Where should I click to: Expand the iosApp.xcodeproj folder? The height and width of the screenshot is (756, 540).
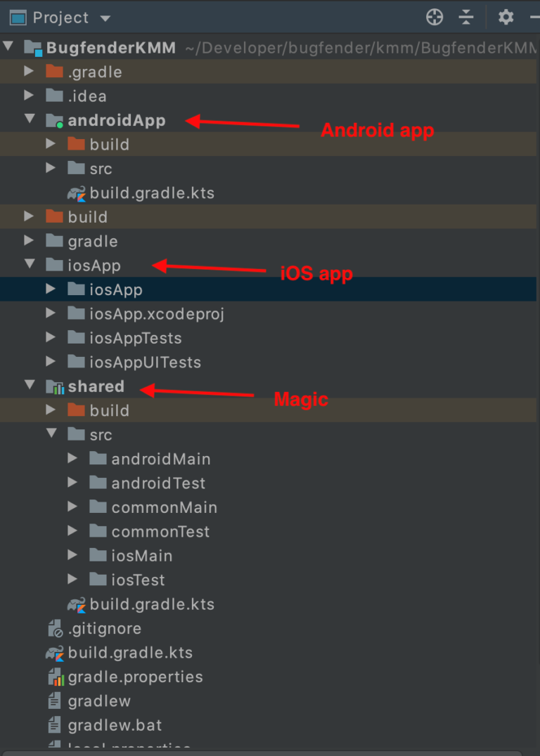(x=50, y=313)
